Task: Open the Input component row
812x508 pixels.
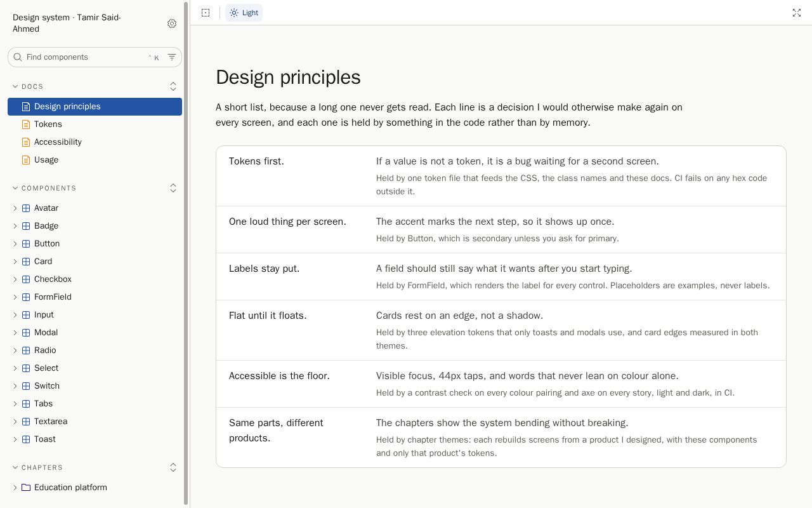Action: click(x=95, y=315)
